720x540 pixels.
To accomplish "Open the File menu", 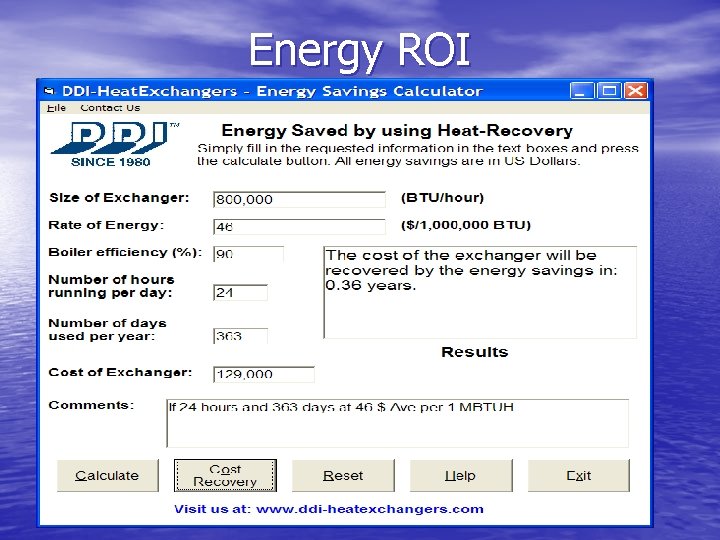I will click(56, 108).
